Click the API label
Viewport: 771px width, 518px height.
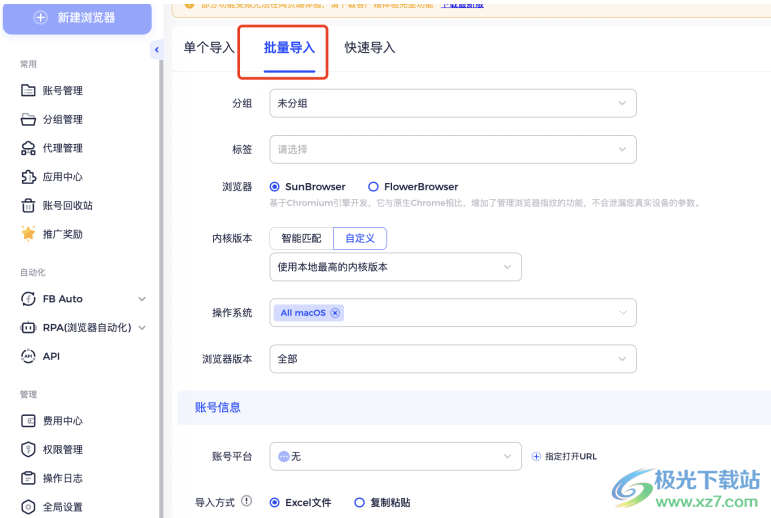click(x=51, y=356)
